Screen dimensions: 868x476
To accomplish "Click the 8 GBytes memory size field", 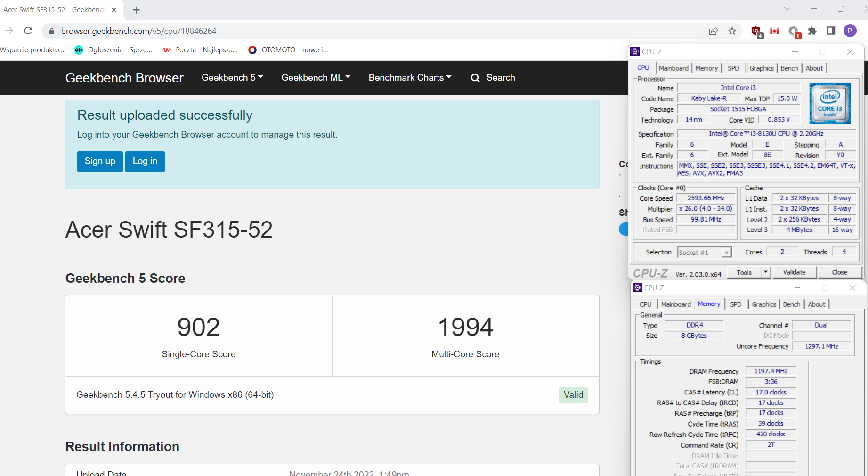I will (694, 336).
